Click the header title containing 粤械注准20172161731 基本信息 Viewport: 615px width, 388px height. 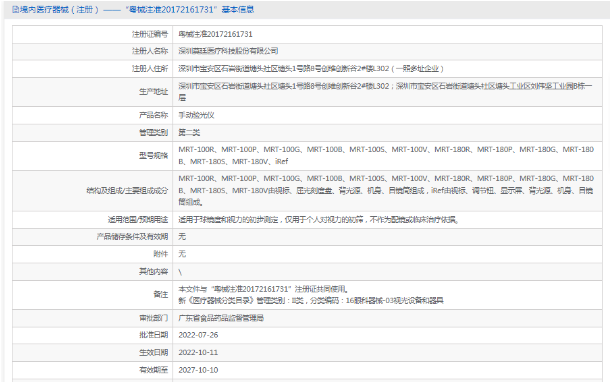(x=133, y=9)
